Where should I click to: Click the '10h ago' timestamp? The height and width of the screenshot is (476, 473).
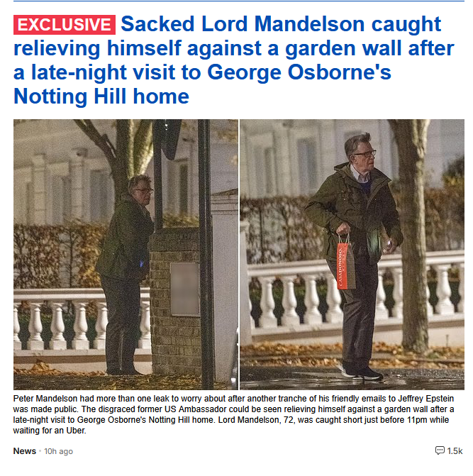pos(59,451)
